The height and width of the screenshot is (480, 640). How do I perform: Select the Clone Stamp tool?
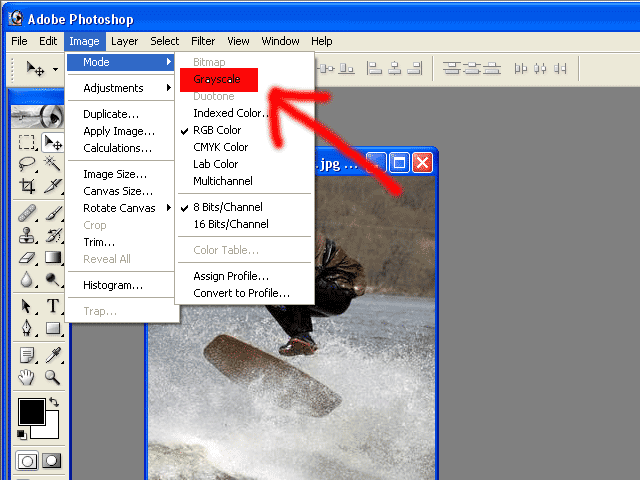point(27,236)
